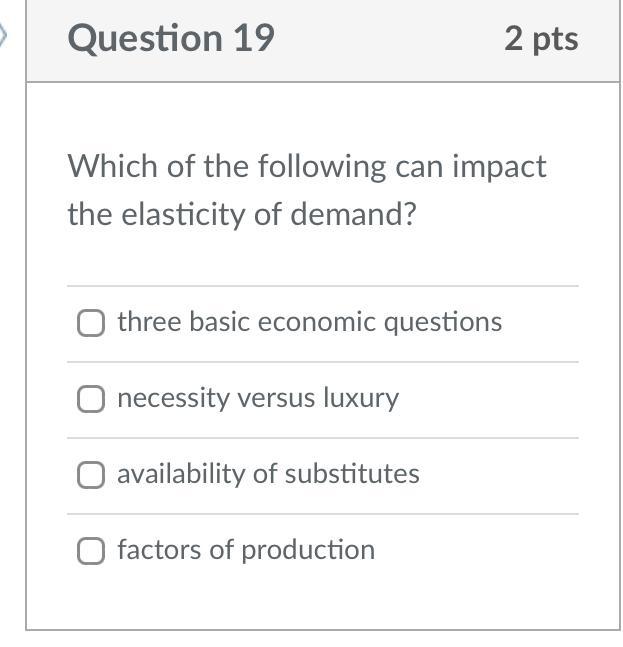
Task: Click the "factors of production" answer text
Action: point(246,549)
